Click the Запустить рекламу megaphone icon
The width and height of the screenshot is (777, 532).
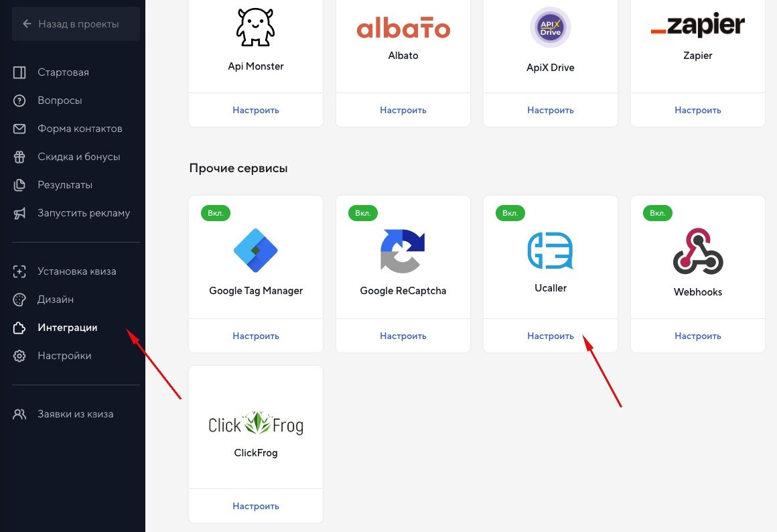[x=19, y=213]
